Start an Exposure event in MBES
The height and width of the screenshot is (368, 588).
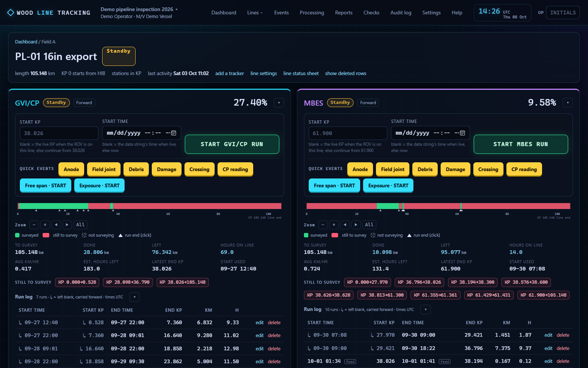388,185
